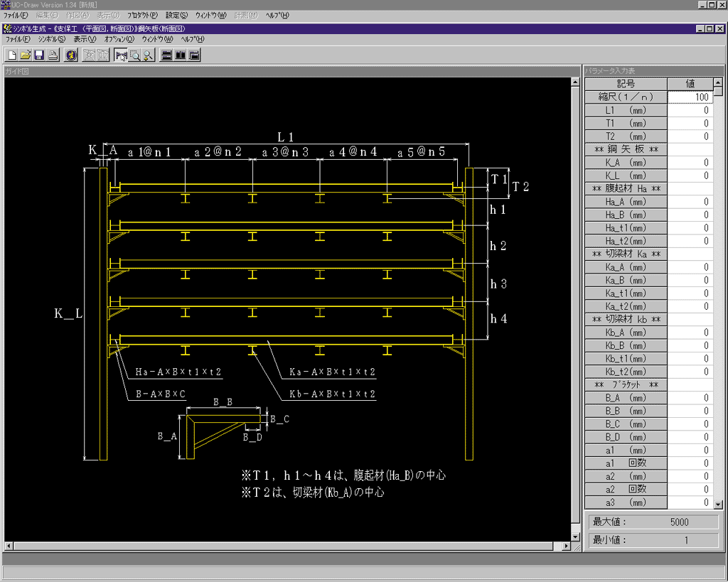The image size is (728, 582).
Task: Click the 縮尺(1/n) value field showing 100
Action: point(690,97)
